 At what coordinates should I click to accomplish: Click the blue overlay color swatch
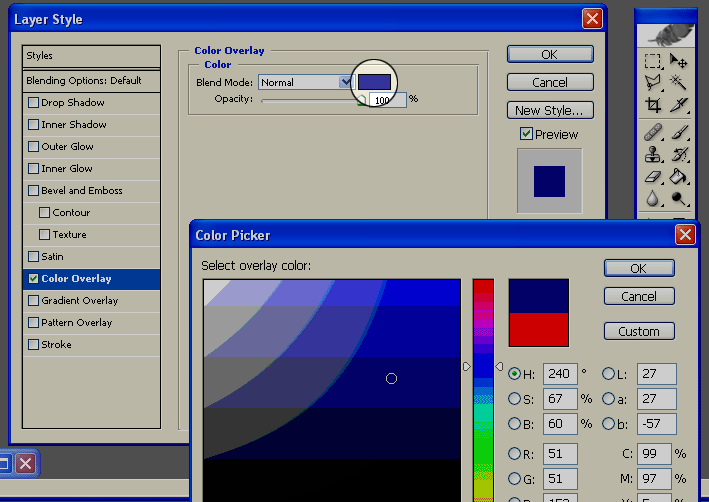coord(375,81)
